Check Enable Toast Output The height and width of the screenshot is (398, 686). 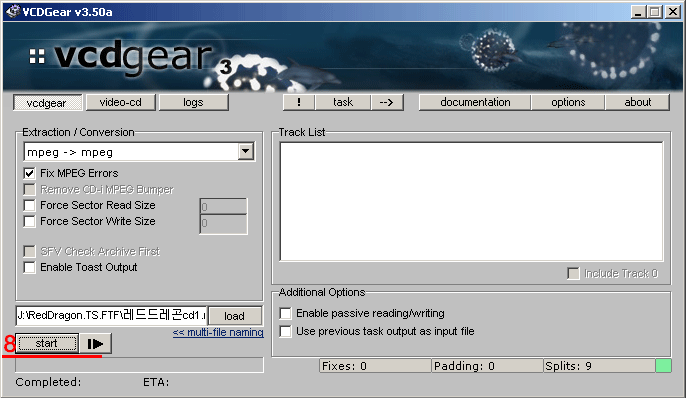click(30, 267)
